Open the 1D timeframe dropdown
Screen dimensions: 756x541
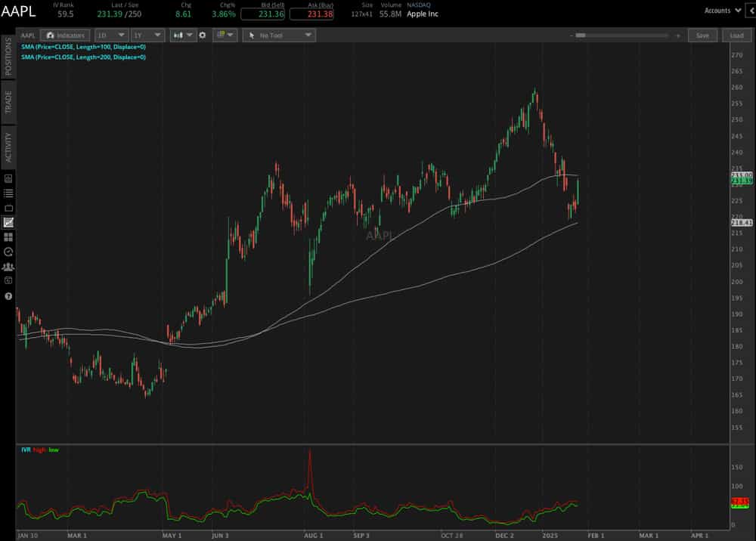(x=110, y=35)
